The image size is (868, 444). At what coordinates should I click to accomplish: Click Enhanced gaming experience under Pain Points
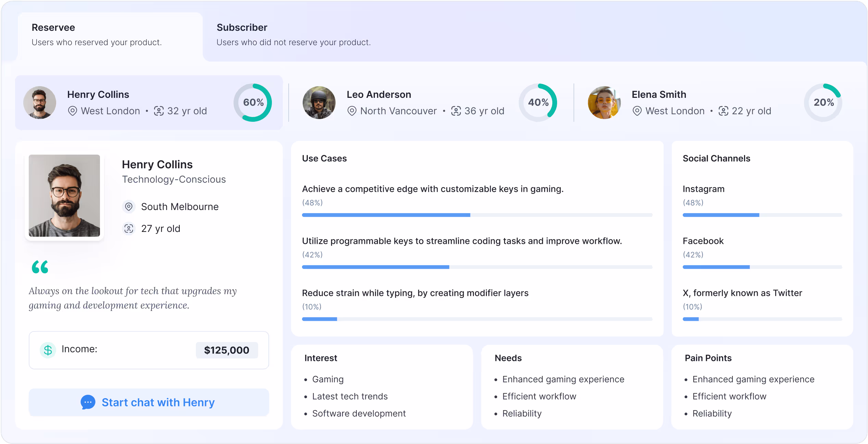[753, 379]
